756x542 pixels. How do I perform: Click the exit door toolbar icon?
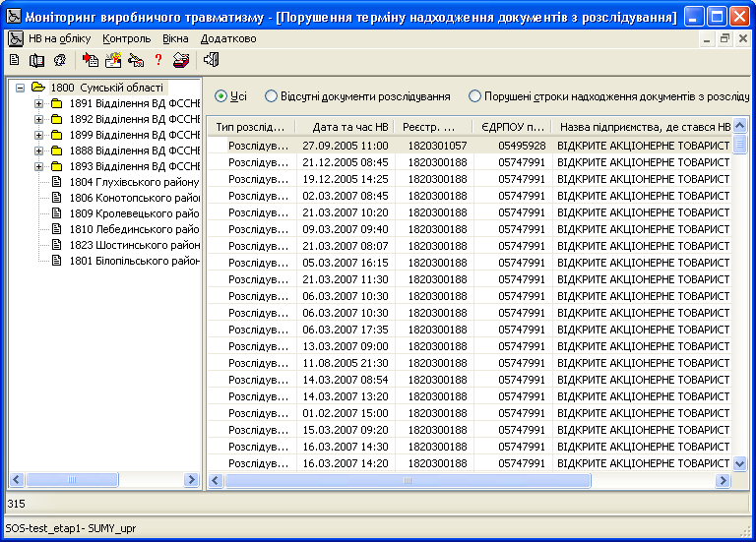pos(212,60)
